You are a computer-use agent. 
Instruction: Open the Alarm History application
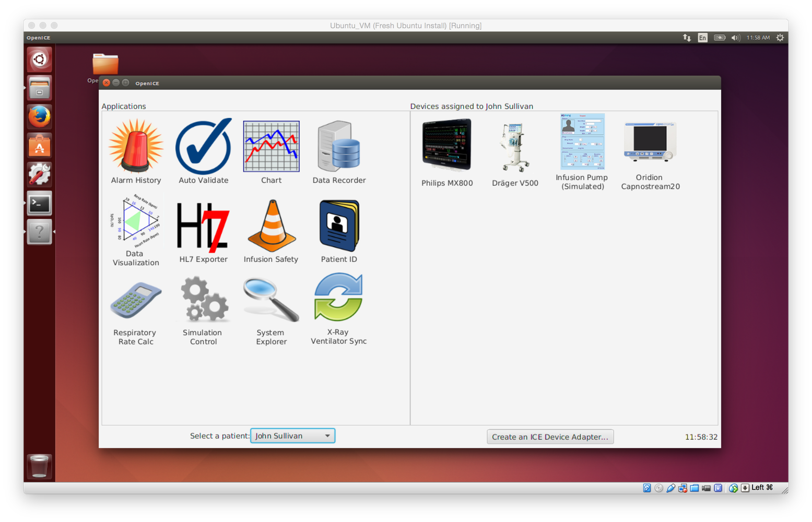[x=136, y=151]
